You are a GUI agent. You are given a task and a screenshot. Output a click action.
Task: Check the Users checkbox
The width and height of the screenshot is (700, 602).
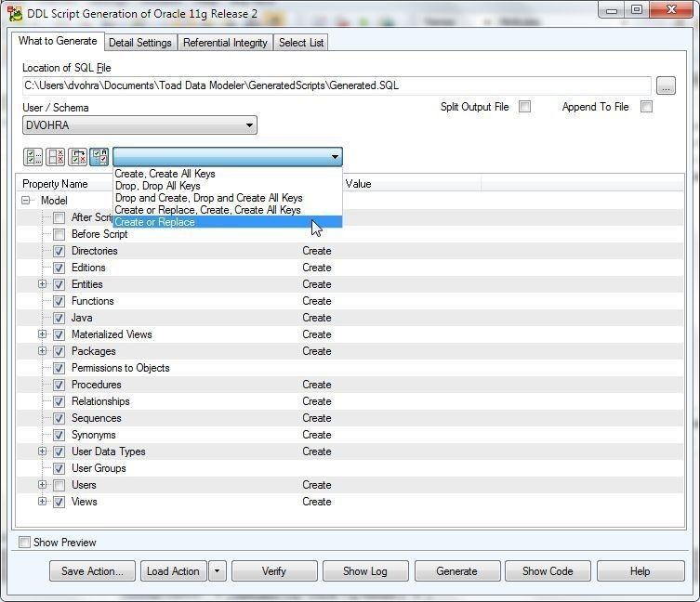(x=59, y=485)
